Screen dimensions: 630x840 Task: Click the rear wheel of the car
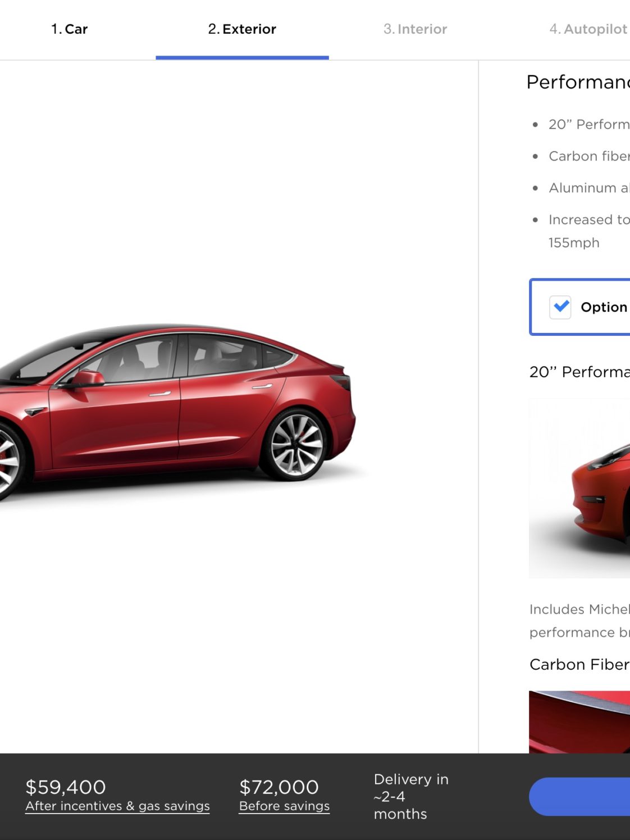click(295, 445)
